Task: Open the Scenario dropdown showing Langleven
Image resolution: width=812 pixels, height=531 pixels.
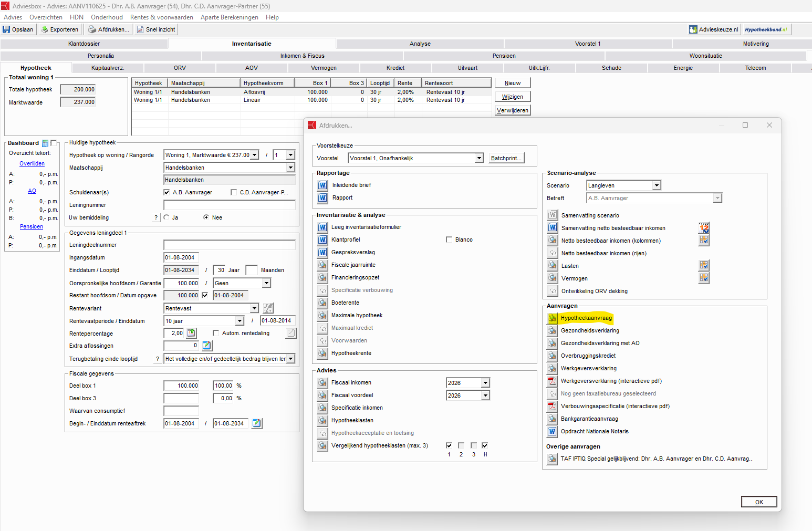Action: 657,185
